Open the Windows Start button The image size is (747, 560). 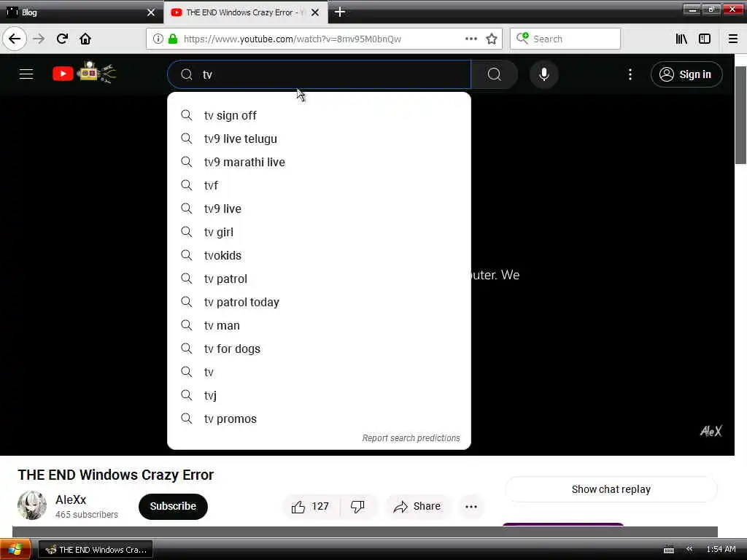tap(15, 550)
